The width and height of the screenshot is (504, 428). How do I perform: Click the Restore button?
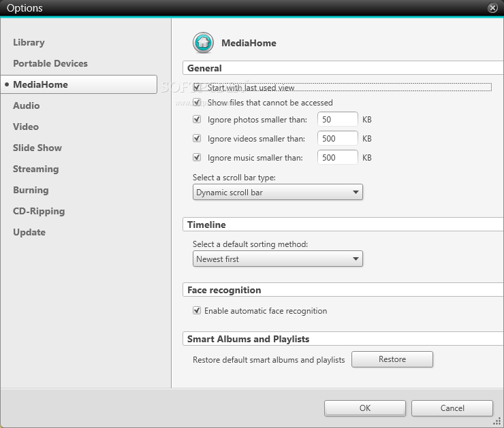tap(392, 359)
